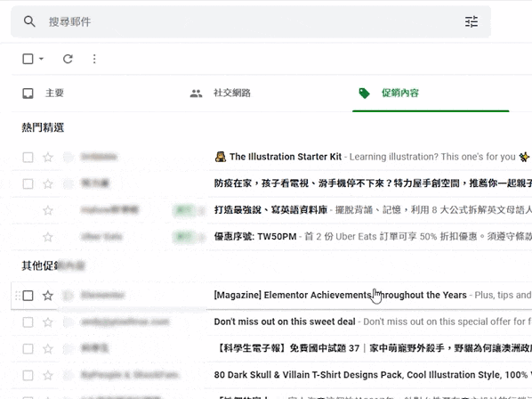Star the 防疫在家 email
Viewport: 532px width, 399px height.
(48, 183)
